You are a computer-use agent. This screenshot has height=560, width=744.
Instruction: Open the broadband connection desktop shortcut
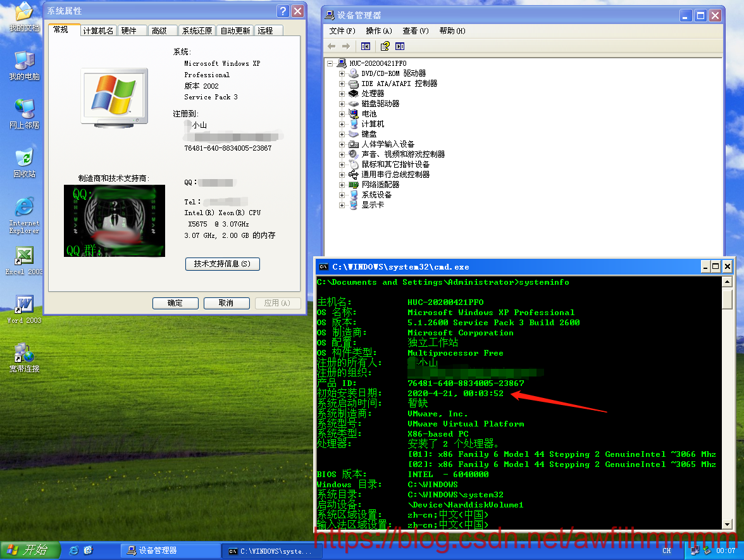tap(24, 358)
